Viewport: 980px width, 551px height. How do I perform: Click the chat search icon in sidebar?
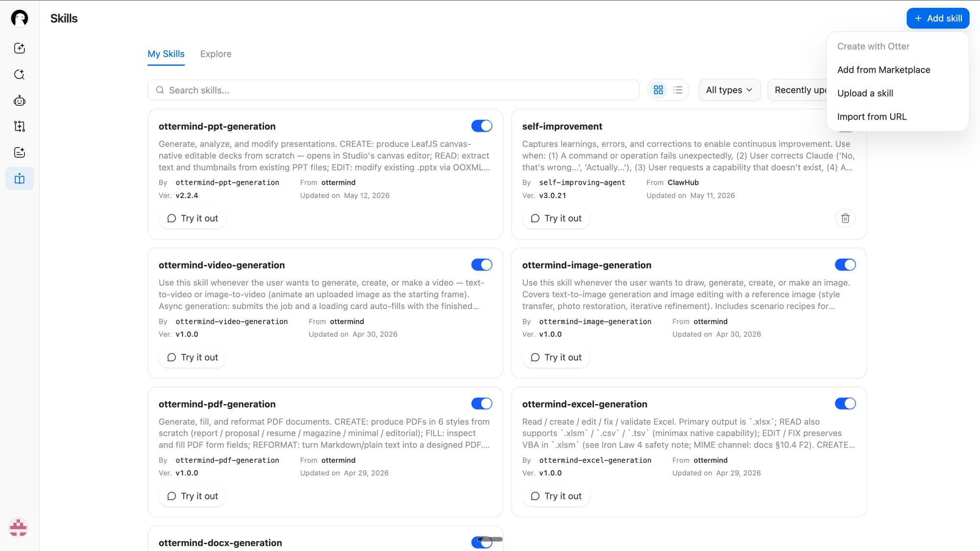coord(20,74)
